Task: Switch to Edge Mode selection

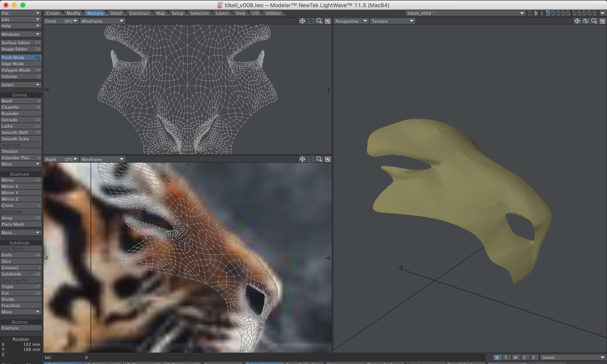Action: (x=21, y=64)
